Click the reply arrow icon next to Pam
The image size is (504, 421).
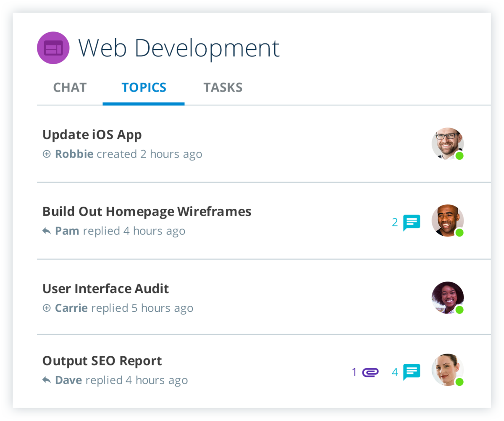point(46,230)
